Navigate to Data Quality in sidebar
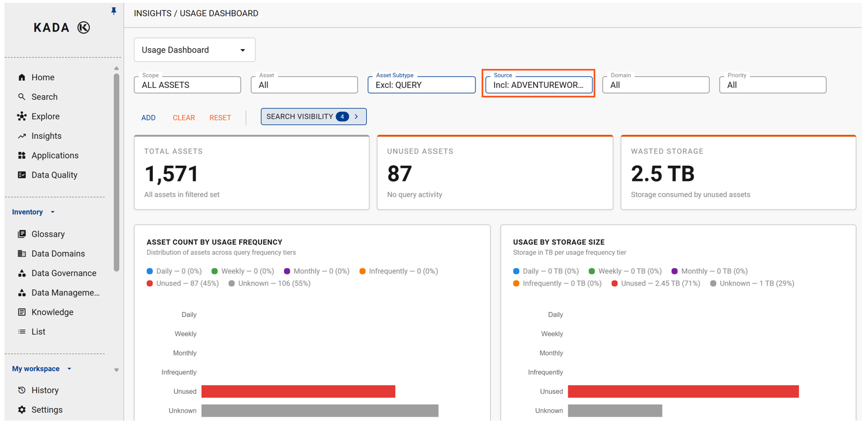Screen dimensions: 868x429 [54, 175]
